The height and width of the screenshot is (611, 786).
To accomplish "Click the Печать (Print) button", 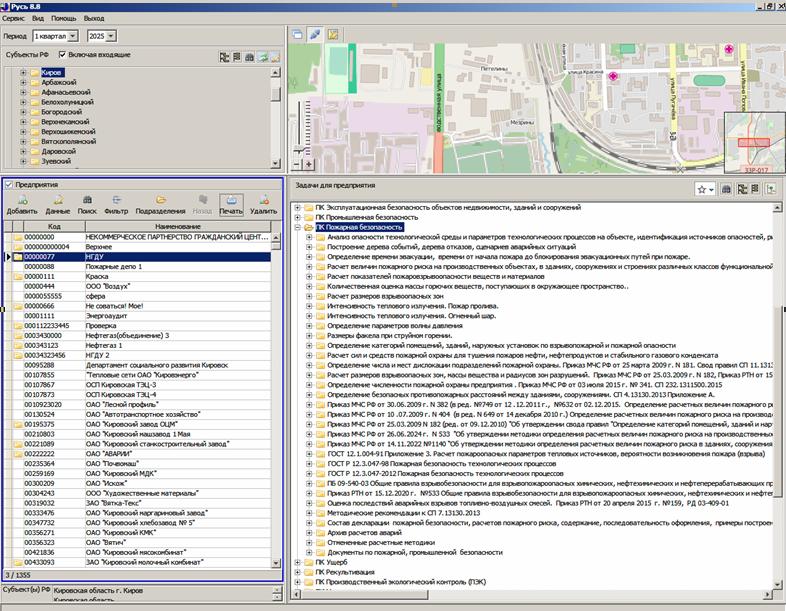I will 231,204.
